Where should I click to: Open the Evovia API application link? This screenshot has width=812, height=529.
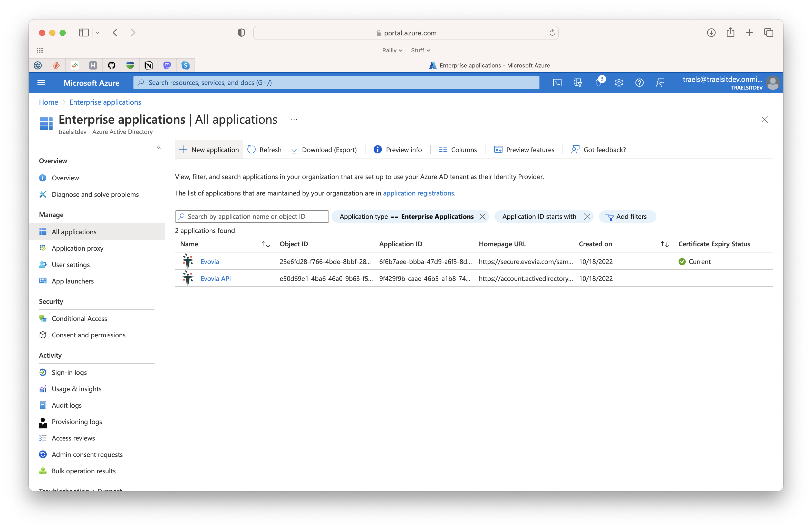coord(216,278)
